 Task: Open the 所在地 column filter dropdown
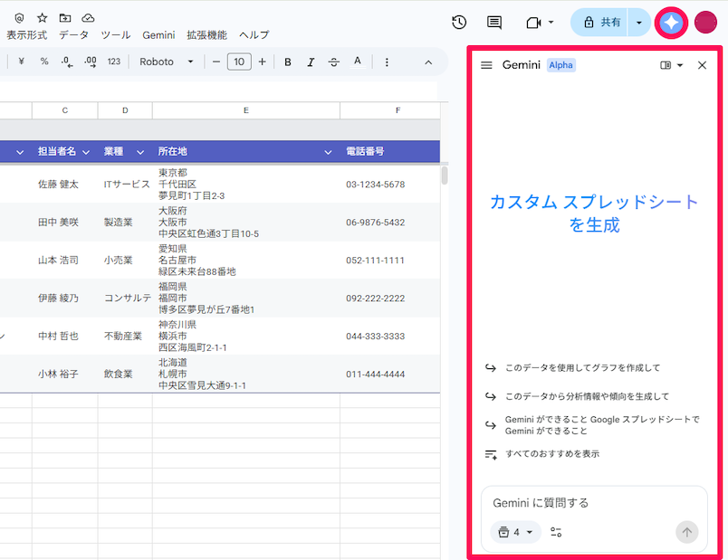pyautogui.click(x=328, y=152)
